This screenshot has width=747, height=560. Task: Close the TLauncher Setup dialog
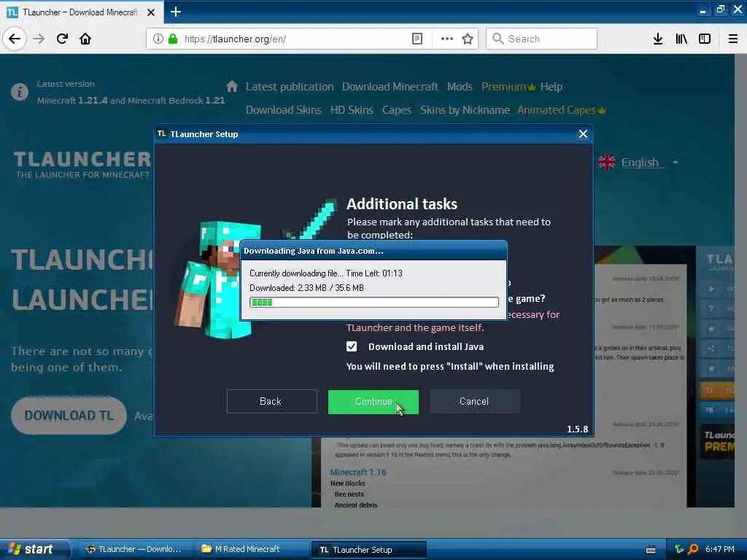[x=583, y=134]
